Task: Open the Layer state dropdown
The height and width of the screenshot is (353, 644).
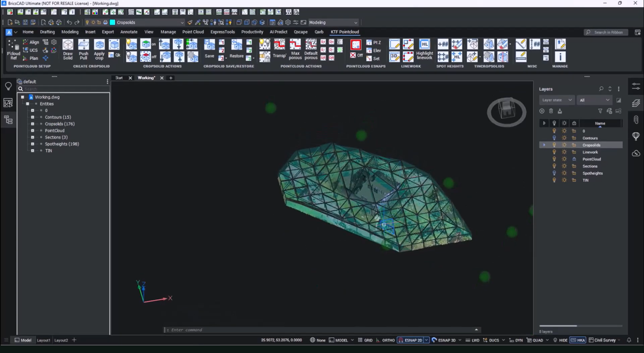Action: (557, 100)
